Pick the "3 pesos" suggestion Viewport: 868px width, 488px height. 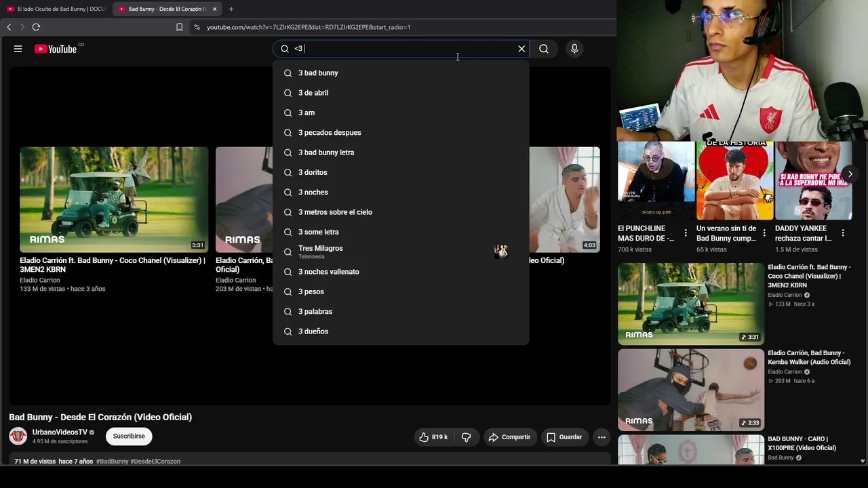click(x=401, y=291)
